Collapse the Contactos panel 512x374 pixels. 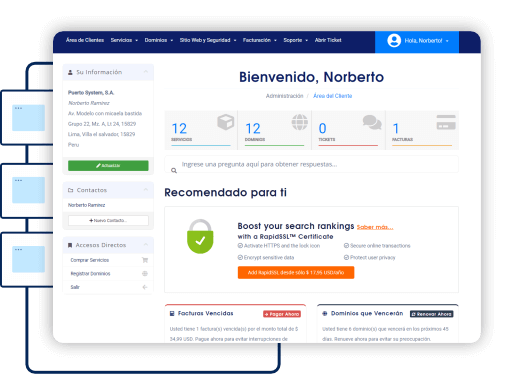tap(146, 190)
